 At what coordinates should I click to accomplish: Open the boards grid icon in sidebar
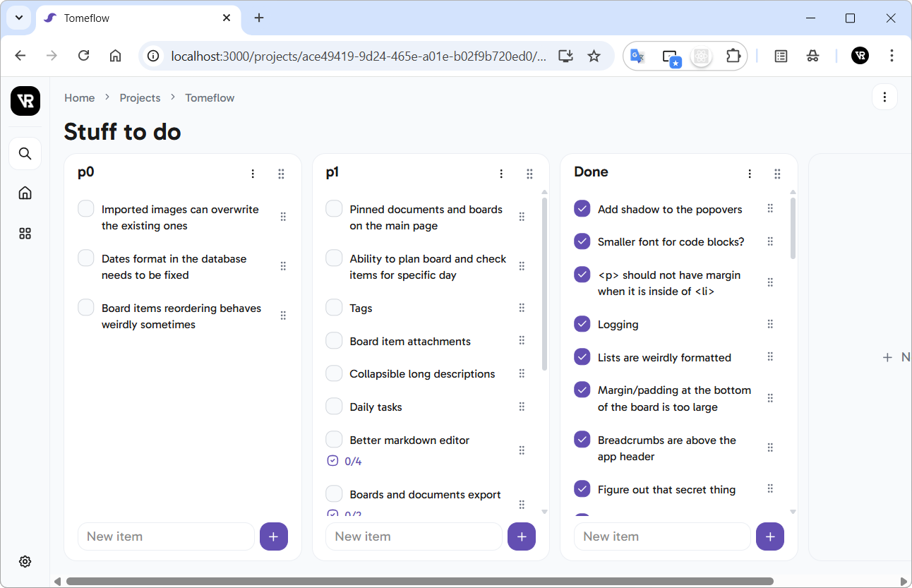25,233
